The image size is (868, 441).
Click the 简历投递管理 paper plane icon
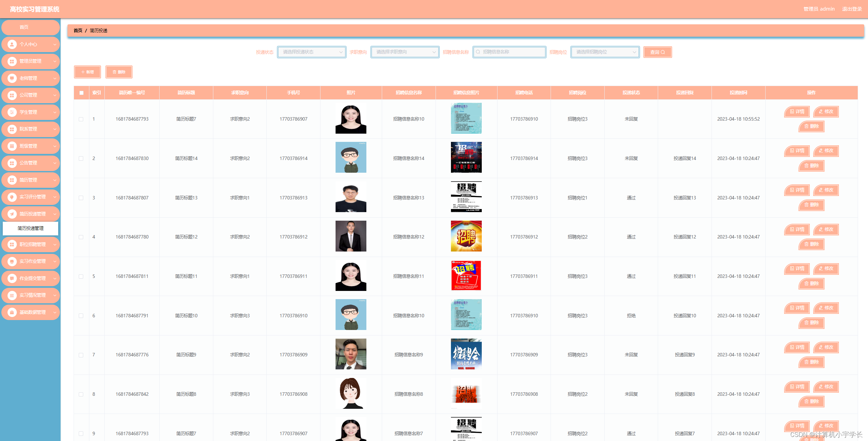12,214
